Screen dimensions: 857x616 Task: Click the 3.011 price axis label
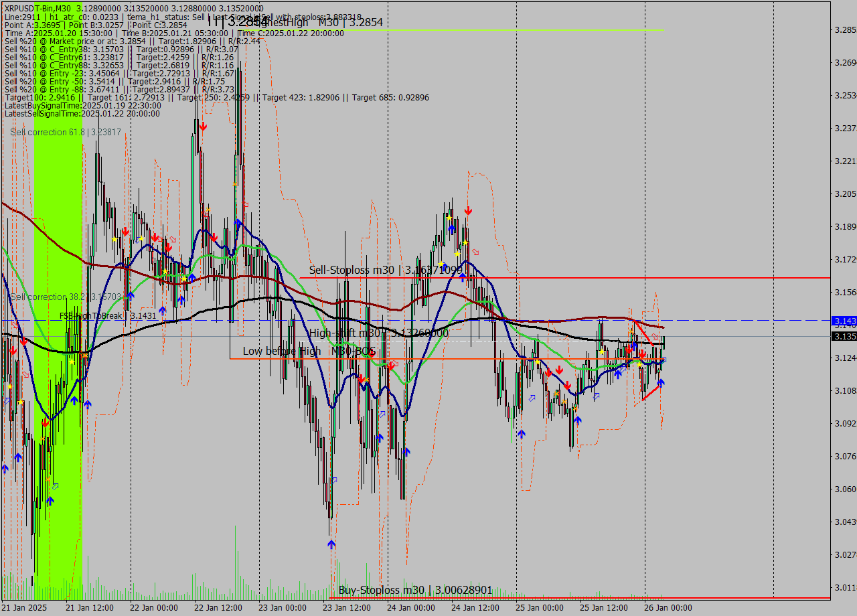coord(846,588)
